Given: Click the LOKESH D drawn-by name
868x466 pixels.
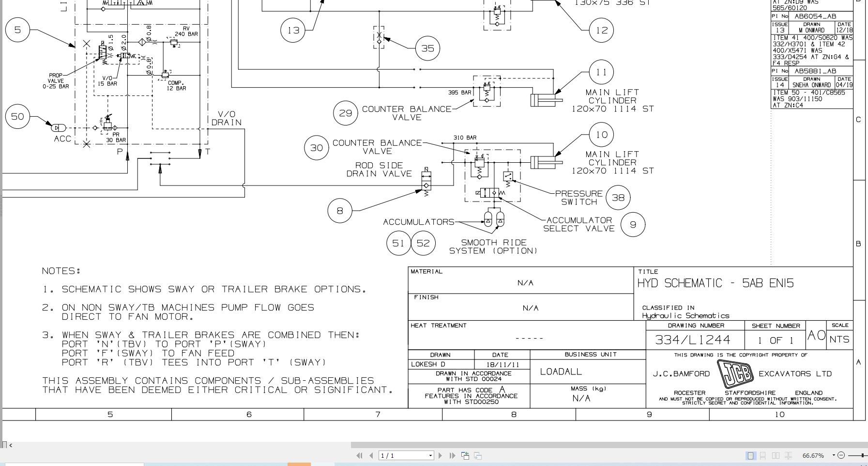Looking at the screenshot, I should [428, 364].
